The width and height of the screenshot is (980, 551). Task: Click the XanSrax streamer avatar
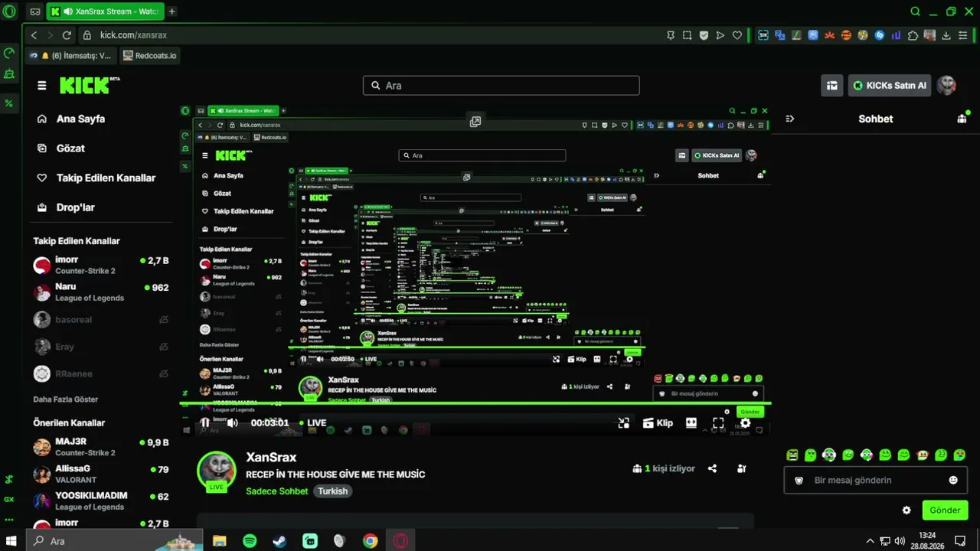click(x=217, y=470)
